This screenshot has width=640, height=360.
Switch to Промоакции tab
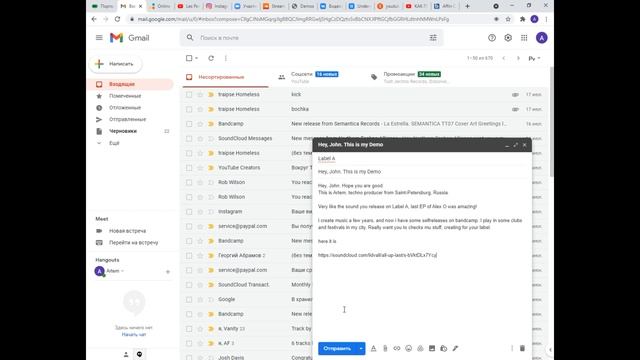pos(412,77)
